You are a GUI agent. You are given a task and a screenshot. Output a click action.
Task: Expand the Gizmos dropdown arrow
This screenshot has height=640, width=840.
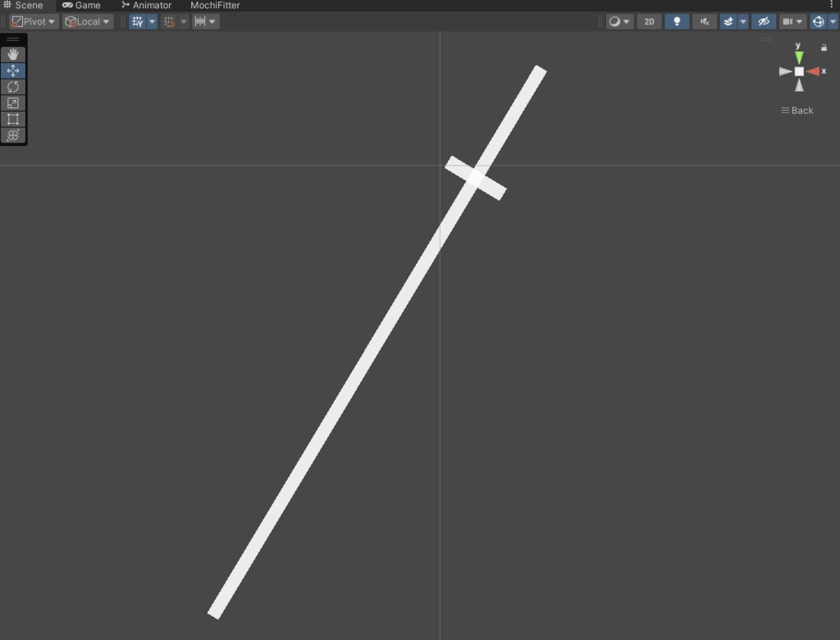(x=833, y=21)
